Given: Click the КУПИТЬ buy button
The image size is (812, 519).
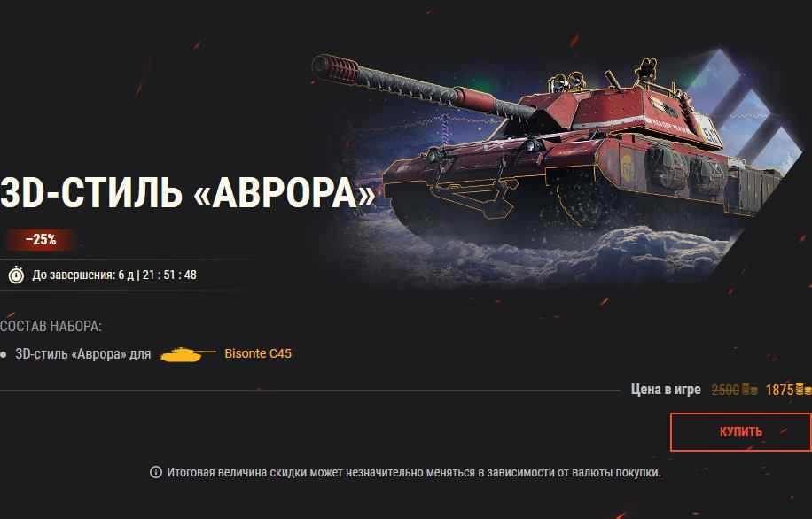Looking at the screenshot, I should point(740,432).
